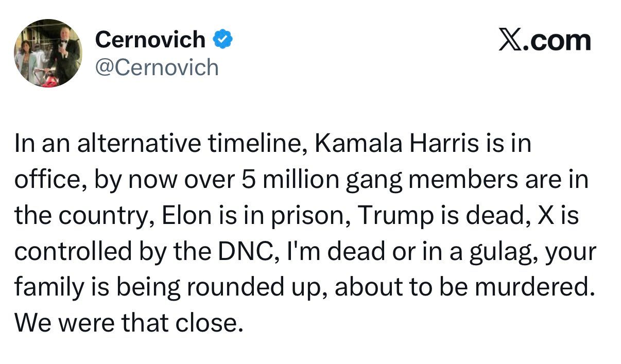Viewport: 621px width, 364px height.
Task: Click the blue verified checkmark badge
Action: click(222, 40)
